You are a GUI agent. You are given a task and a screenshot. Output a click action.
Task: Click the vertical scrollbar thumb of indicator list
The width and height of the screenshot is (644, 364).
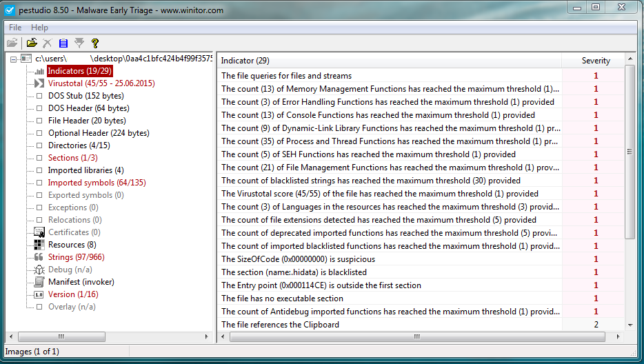click(630, 152)
